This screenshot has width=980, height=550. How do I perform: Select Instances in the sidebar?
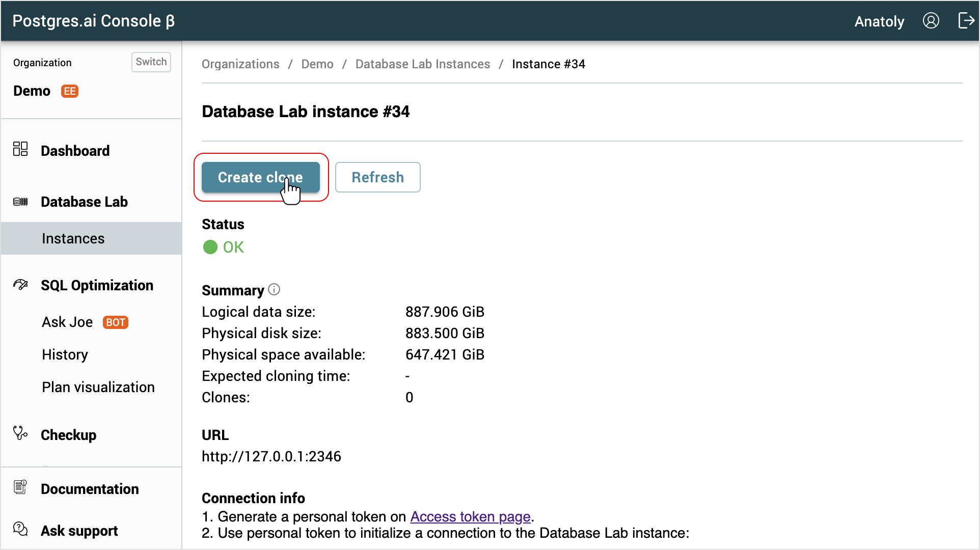tap(92, 238)
